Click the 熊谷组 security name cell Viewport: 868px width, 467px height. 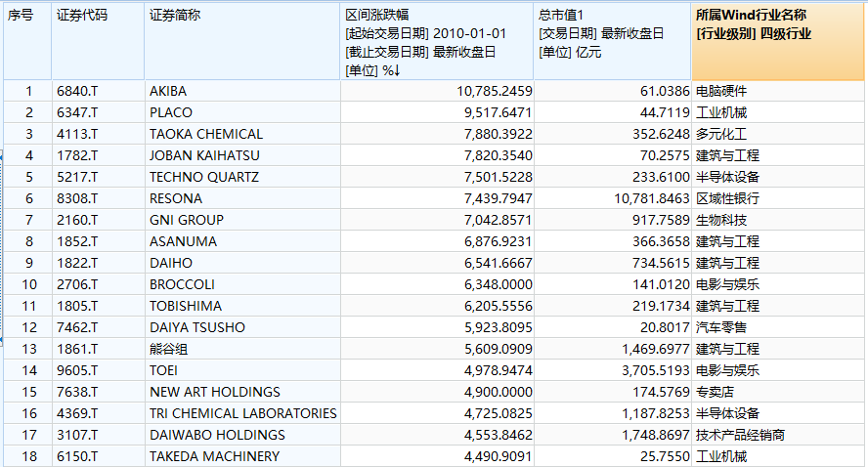(169, 349)
